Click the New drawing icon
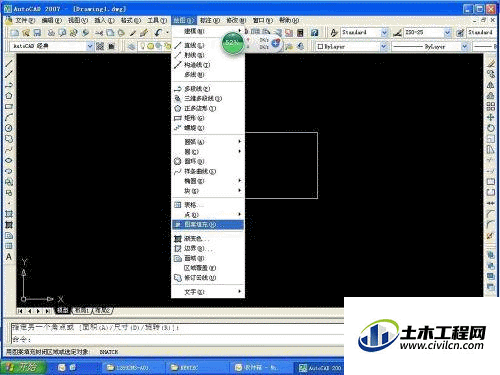 (x=14, y=33)
